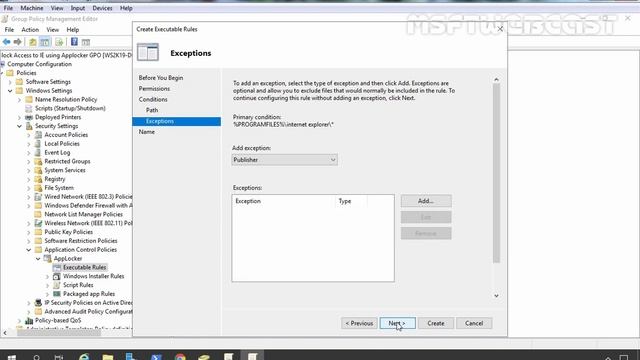
Task: Click the Type column header
Action: (351, 201)
